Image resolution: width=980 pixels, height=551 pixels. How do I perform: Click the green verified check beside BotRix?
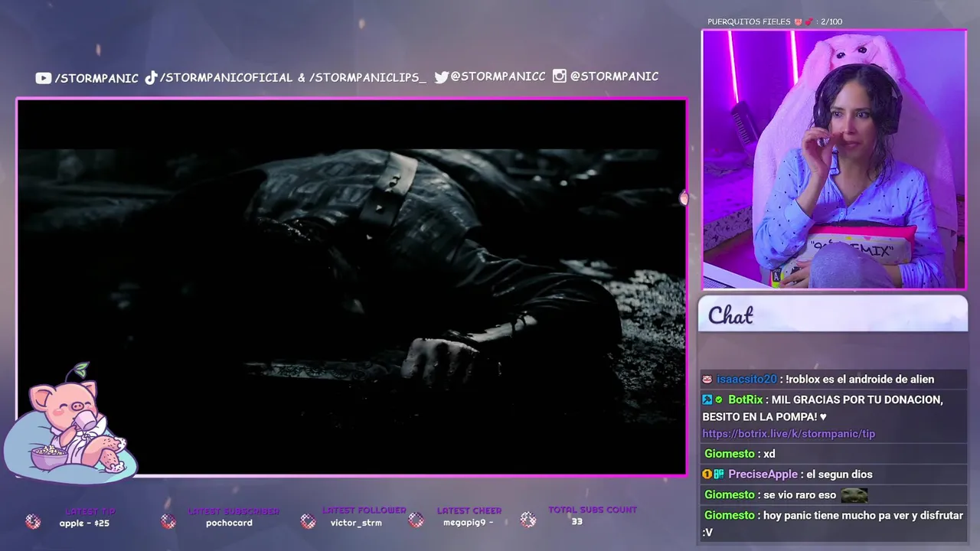719,399
